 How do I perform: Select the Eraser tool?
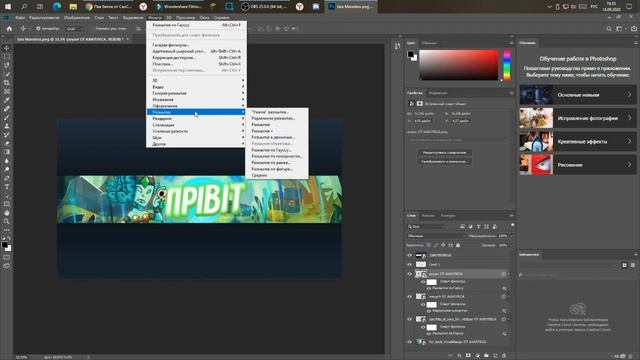[7, 143]
